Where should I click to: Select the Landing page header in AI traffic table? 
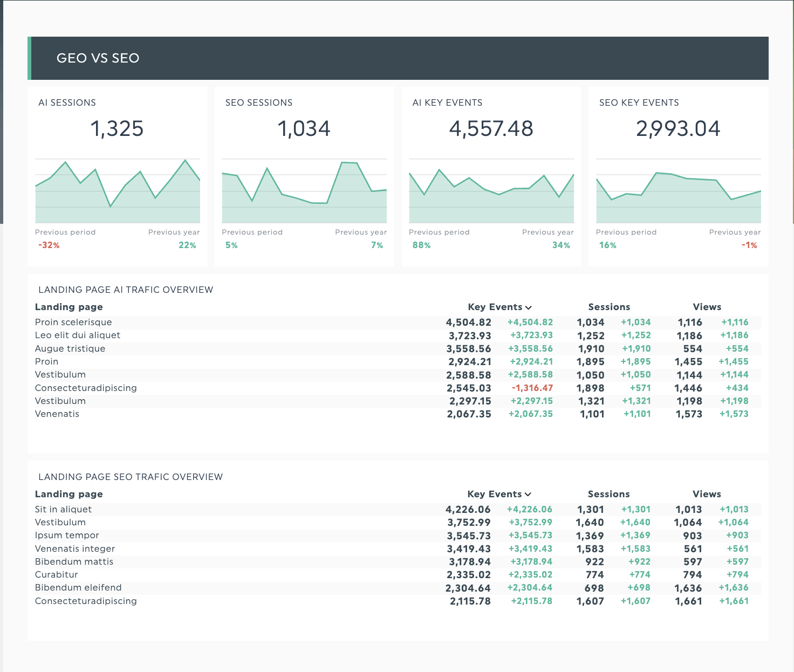[69, 307]
